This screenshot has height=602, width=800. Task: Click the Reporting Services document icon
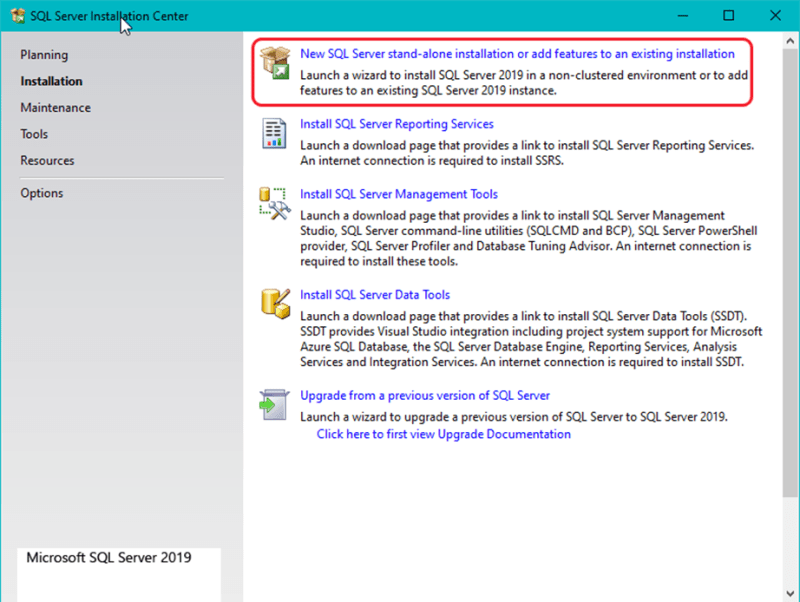click(x=274, y=133)
